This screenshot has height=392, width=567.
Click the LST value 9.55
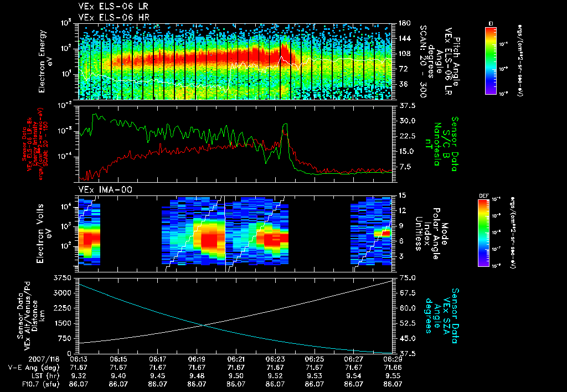[x=393, y=376]
